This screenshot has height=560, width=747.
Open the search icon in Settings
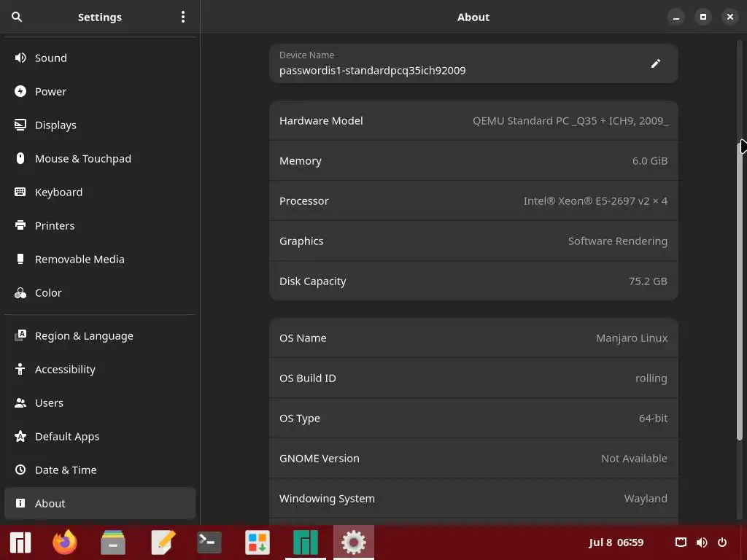(x=17, y=17)
